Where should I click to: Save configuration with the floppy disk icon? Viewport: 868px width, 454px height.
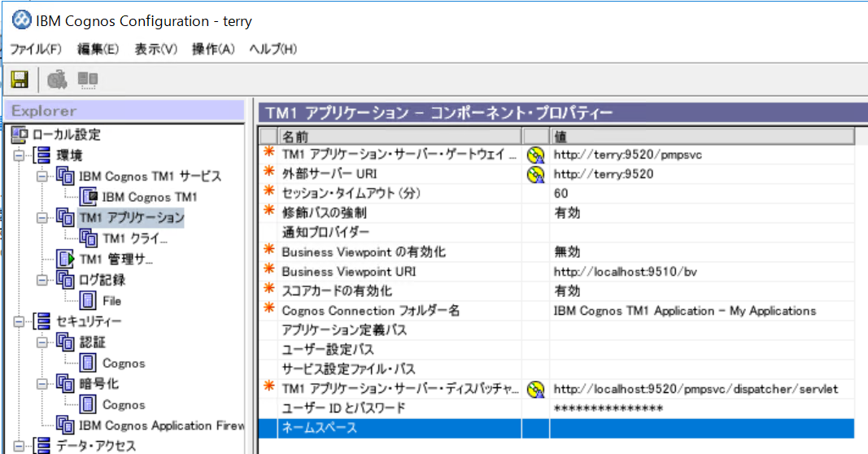(20, 79)
